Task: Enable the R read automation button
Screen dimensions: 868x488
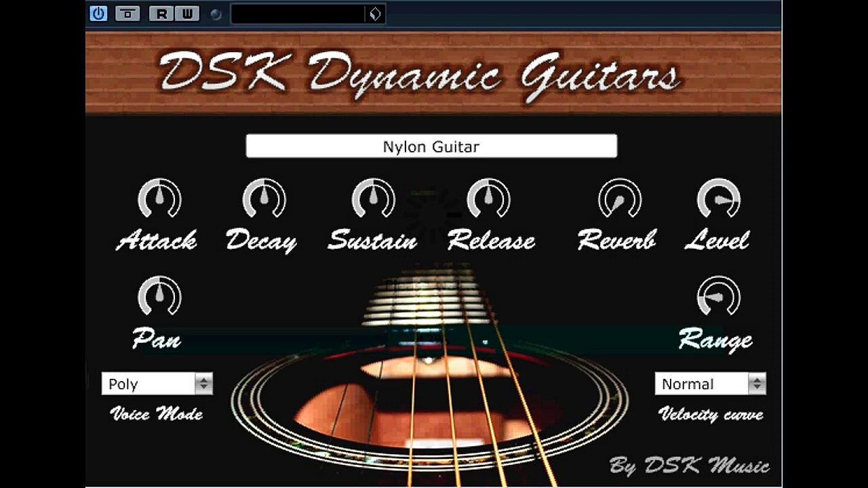Action: click(161, 14)
